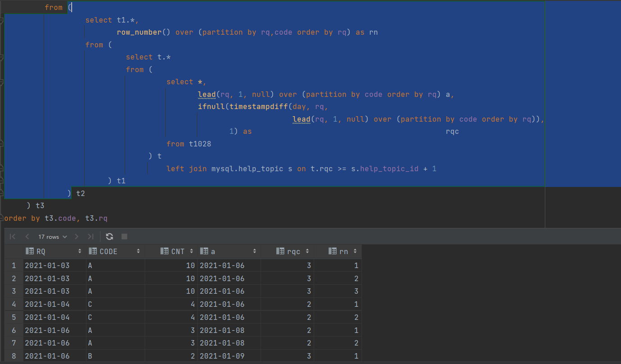Click 'timestampdiff' in the editor
621x364 pixels.
pyautogui.click(x=259, y=107)
